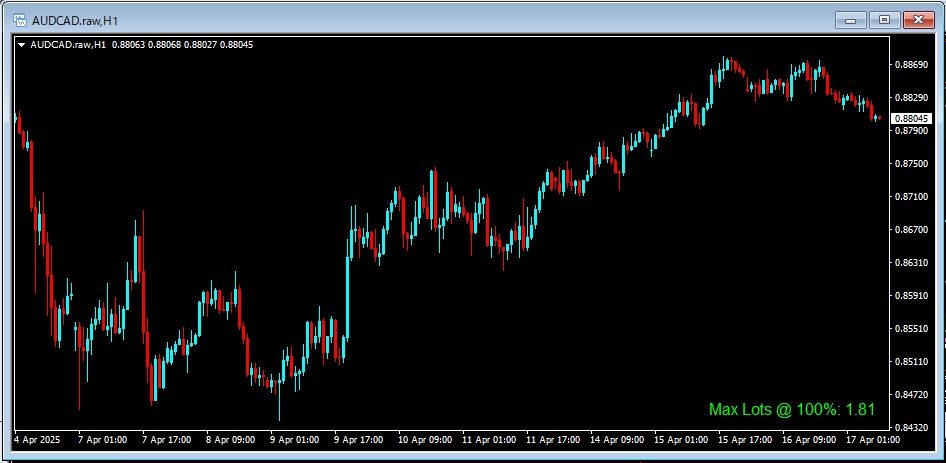Click the 9 Apr 17:00 time axis label
This screenshot has height=463, width=946.
[358, 440]
